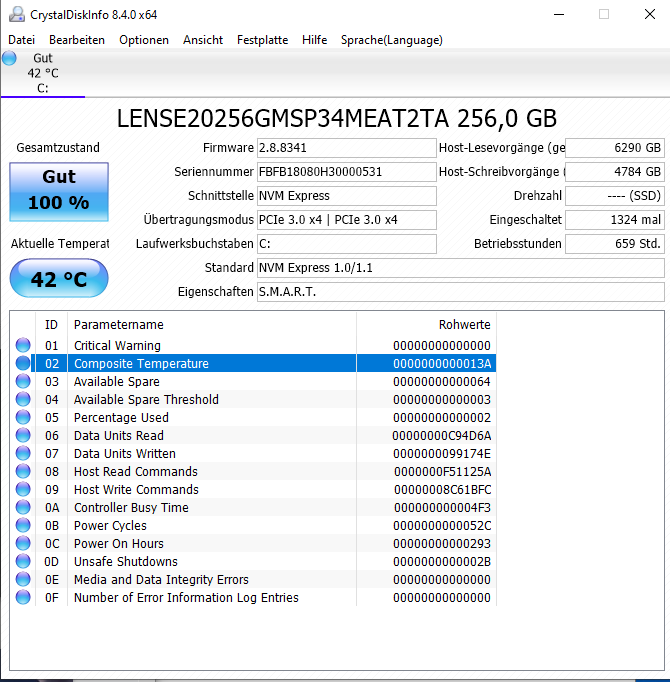Viewport: 670px width, 682px height.
Task: Click the Schnittstelle field NVM Express
Action: pos(346,196)
